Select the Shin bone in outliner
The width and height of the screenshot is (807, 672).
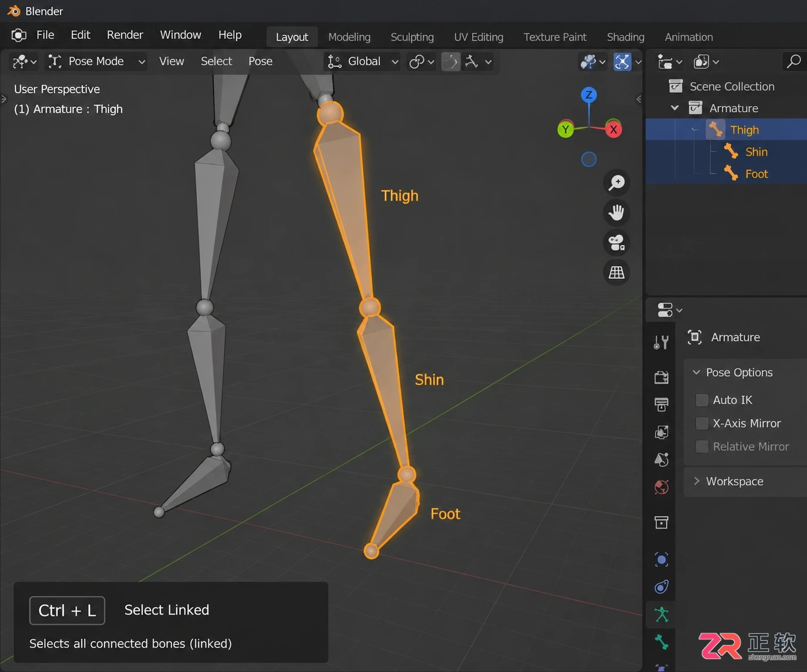[756, 152]
